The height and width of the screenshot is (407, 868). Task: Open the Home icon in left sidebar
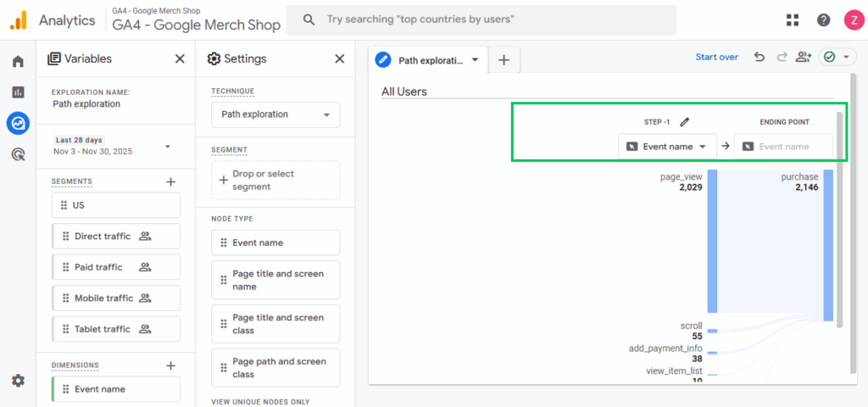coord(18,61)
